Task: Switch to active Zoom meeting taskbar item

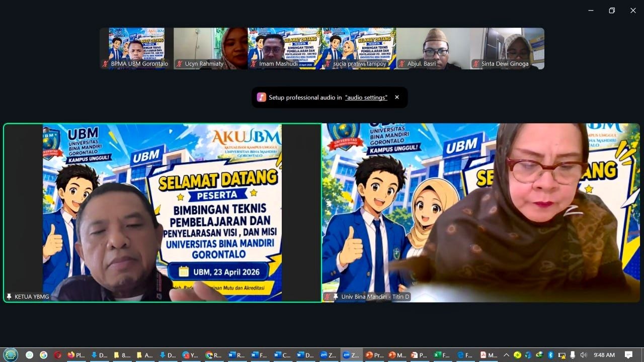Action: pyautogui.click(x=351, y=355)
